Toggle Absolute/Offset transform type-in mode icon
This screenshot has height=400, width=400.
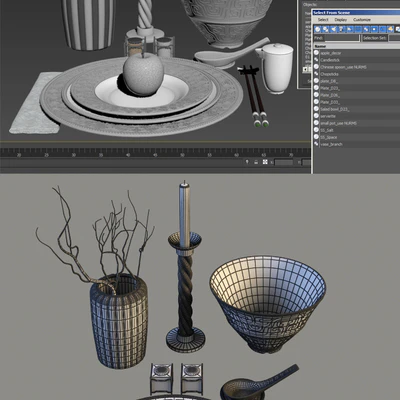[265, 162]
